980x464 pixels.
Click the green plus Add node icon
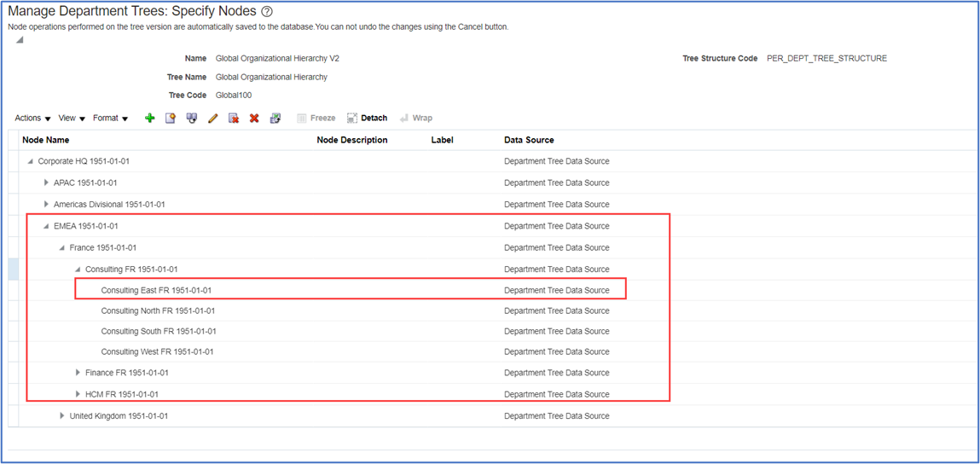[149, 119]
